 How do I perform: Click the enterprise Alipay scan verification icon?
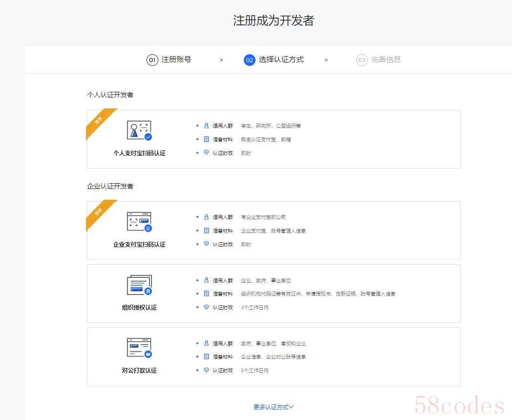point(139,222)
